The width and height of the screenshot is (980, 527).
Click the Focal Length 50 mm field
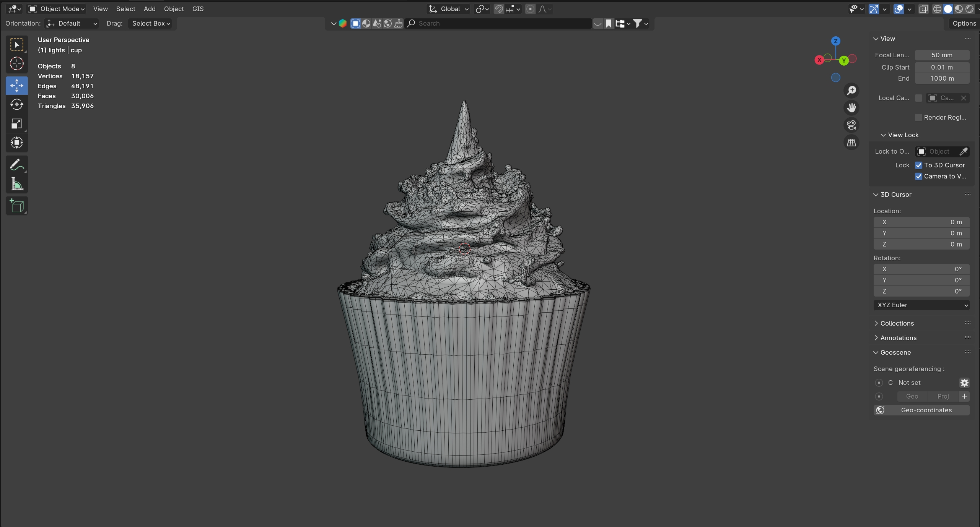pos(941,55)
